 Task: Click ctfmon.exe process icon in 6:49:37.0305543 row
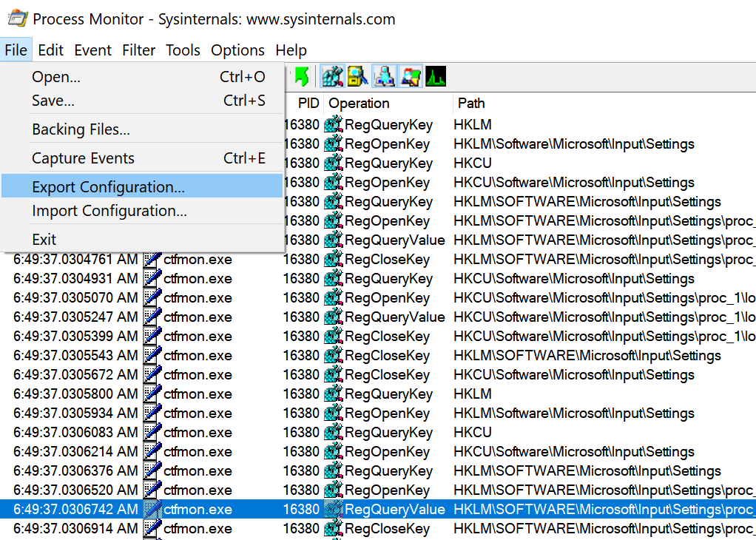[x=152, y=355]
